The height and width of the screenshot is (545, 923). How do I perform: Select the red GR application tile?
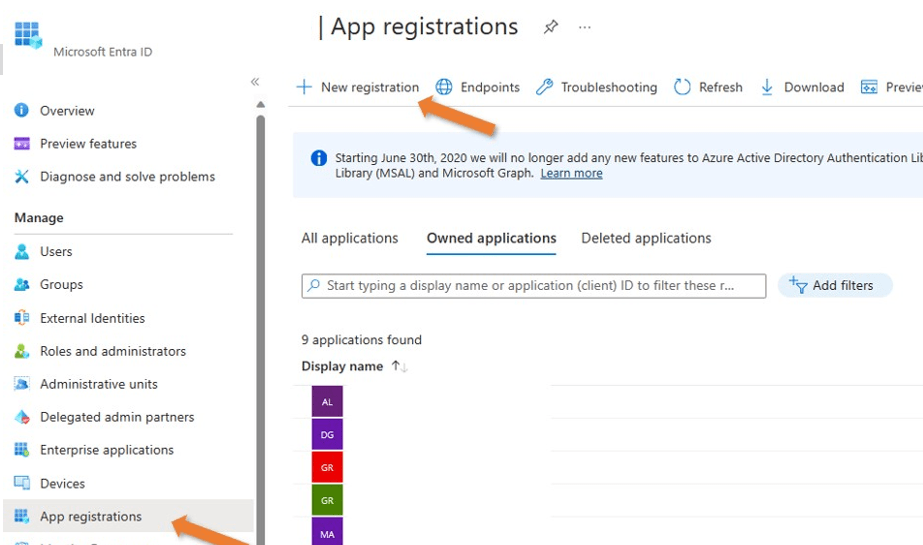tap(327, 467)
